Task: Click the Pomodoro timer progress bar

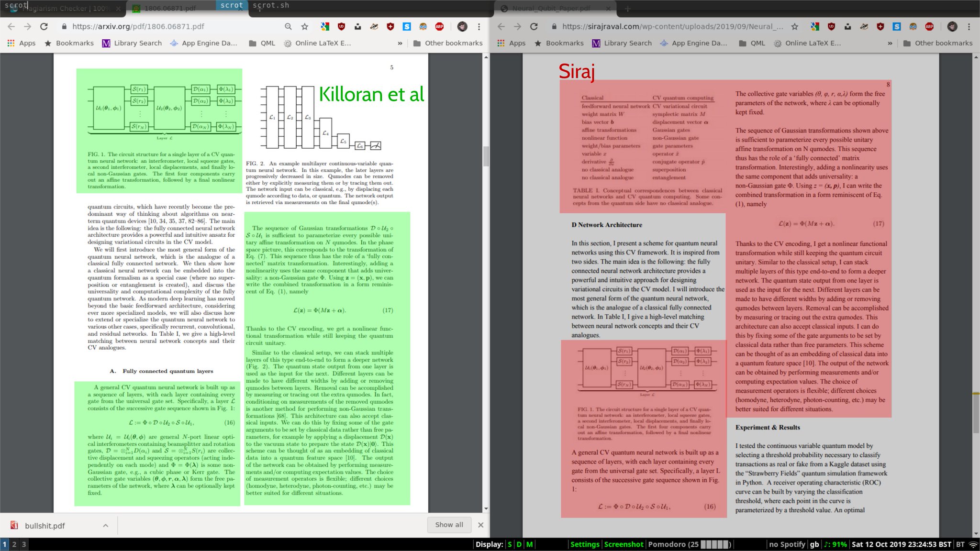Action: [715, 544]
